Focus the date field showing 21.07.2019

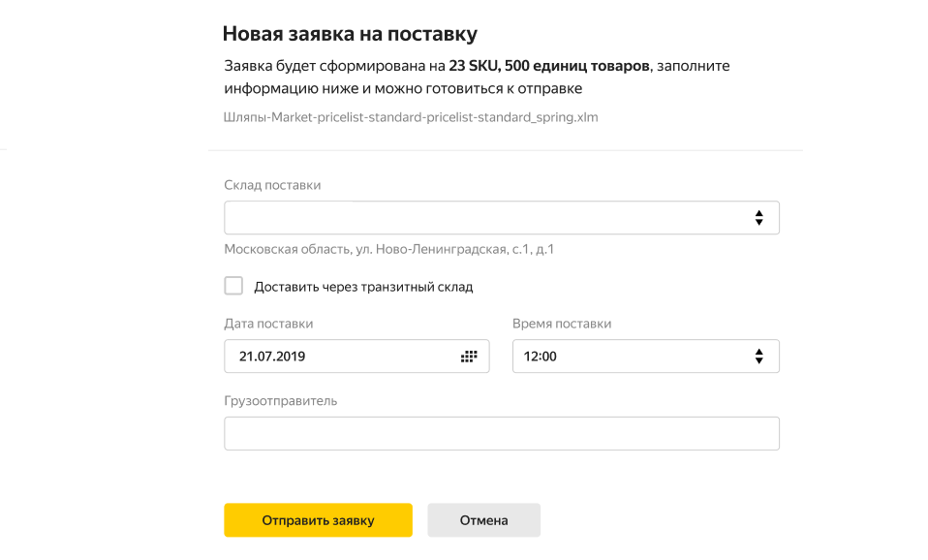(356, 357)
